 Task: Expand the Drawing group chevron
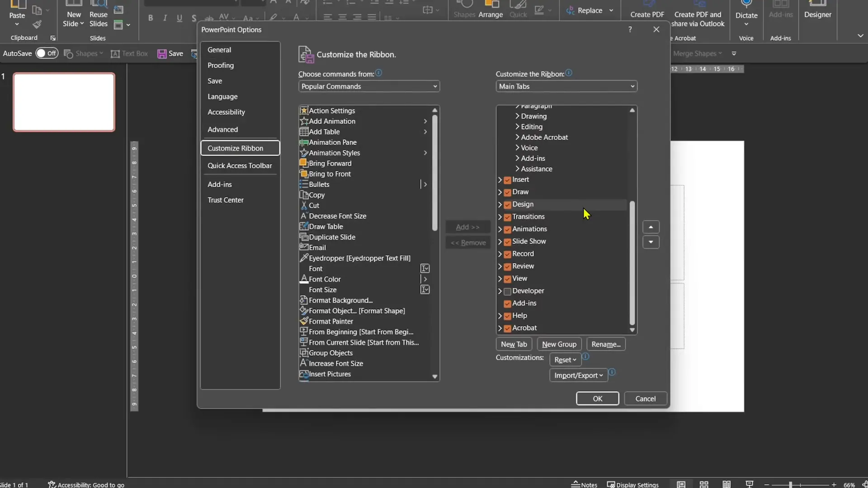point(517,116)
